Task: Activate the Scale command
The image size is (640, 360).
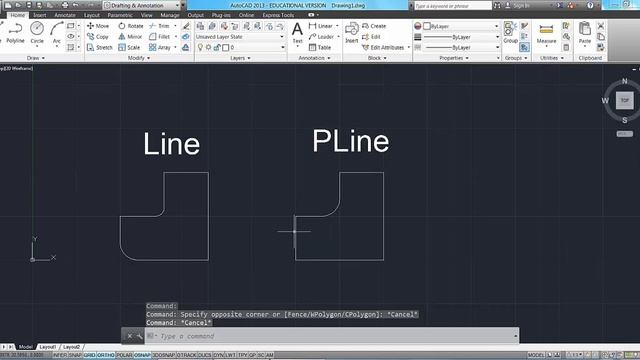Action: (129, 47)
